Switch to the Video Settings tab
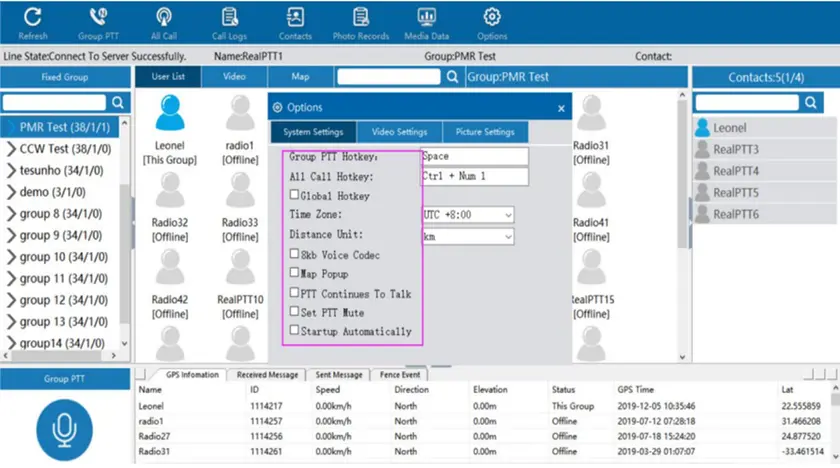Image resolution: width=840 pixels, height=468 pixels. pyautogui.click(x=399, y=132)
